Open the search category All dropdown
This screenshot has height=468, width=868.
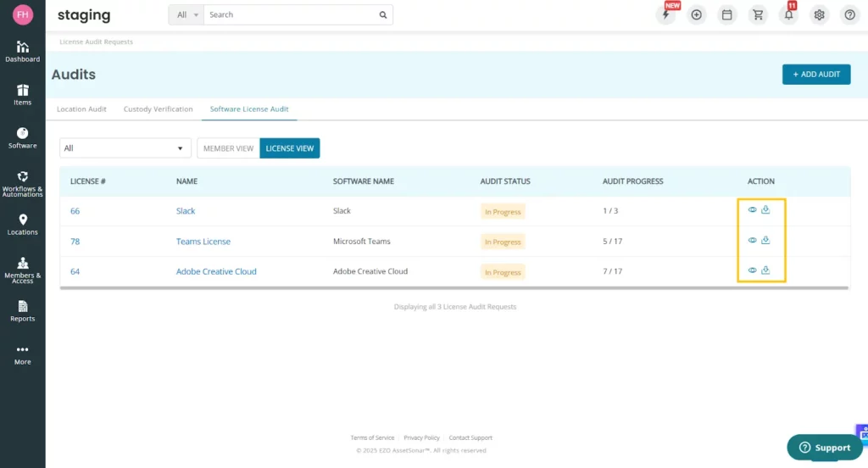(186, 15)
